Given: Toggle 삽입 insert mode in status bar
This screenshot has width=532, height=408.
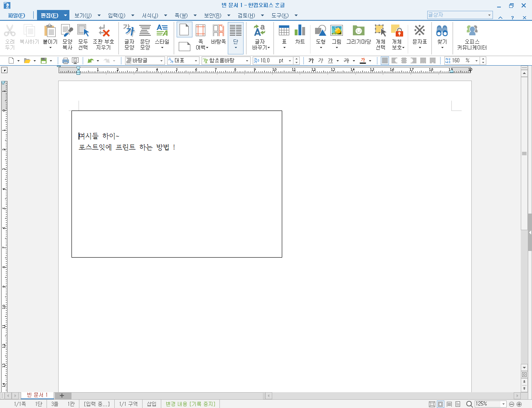Looking at the screenshot, I should (x=151, y=404).
